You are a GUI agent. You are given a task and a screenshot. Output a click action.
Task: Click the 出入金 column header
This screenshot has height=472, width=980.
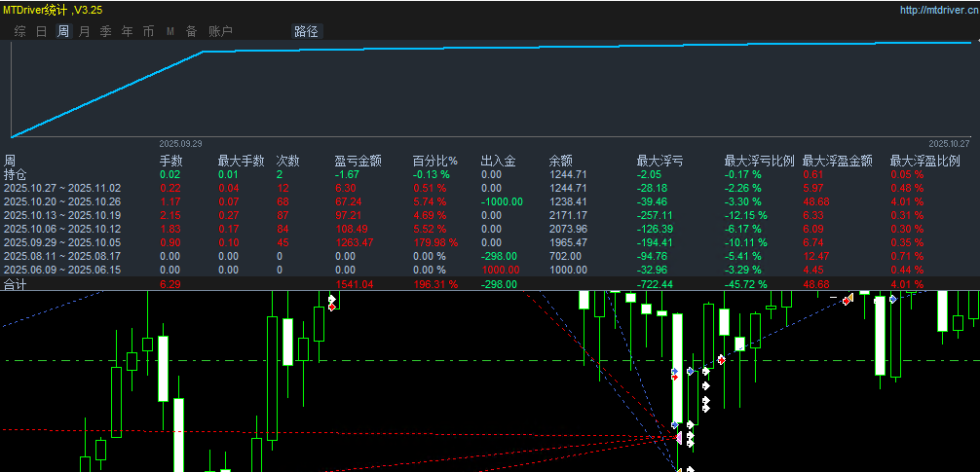click(x=498, y=162)
